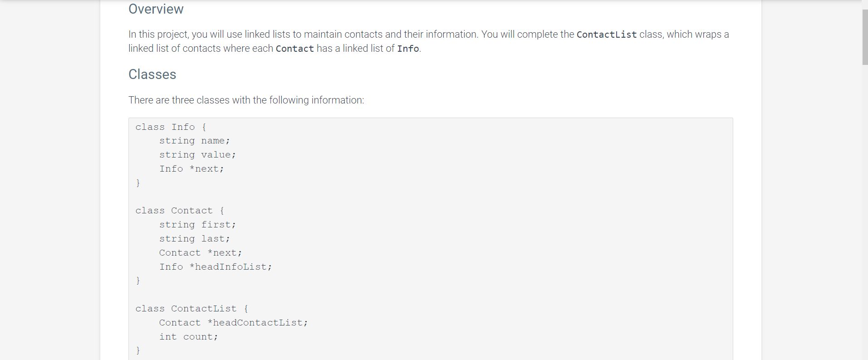
Task: Click the 'string first;' code line
Action: (x=197, y=225)
